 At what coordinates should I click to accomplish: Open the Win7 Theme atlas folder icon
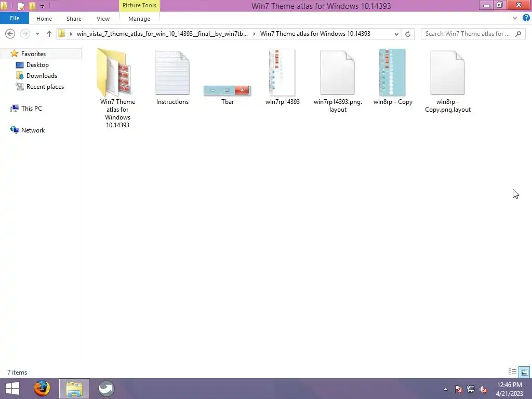114,73
